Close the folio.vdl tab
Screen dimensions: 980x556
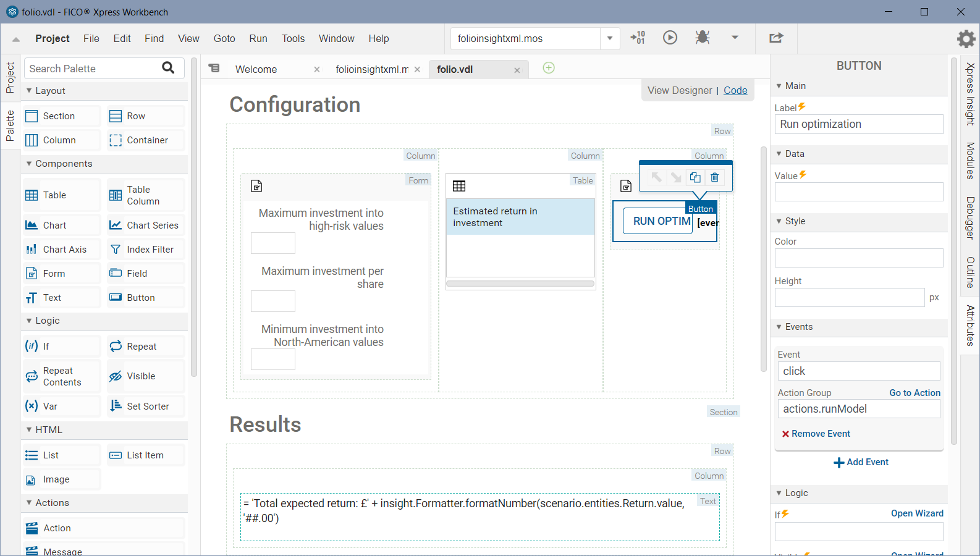[517, 70]
